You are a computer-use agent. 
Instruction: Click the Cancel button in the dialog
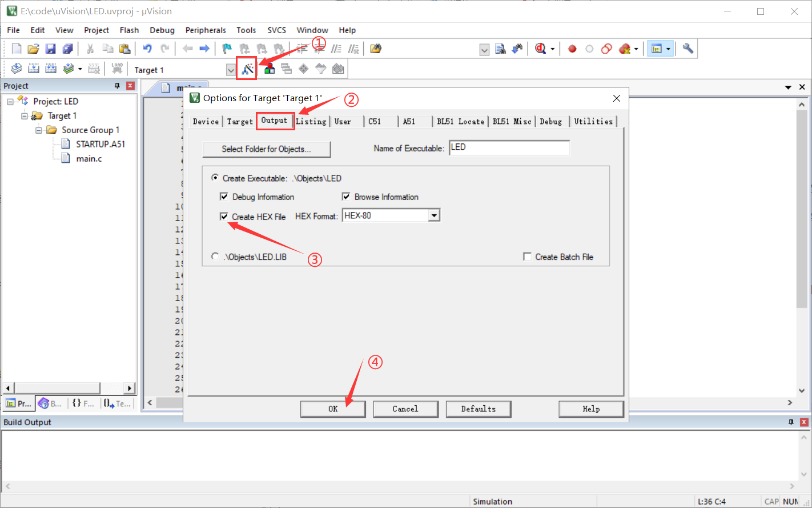tap(405, 409)
